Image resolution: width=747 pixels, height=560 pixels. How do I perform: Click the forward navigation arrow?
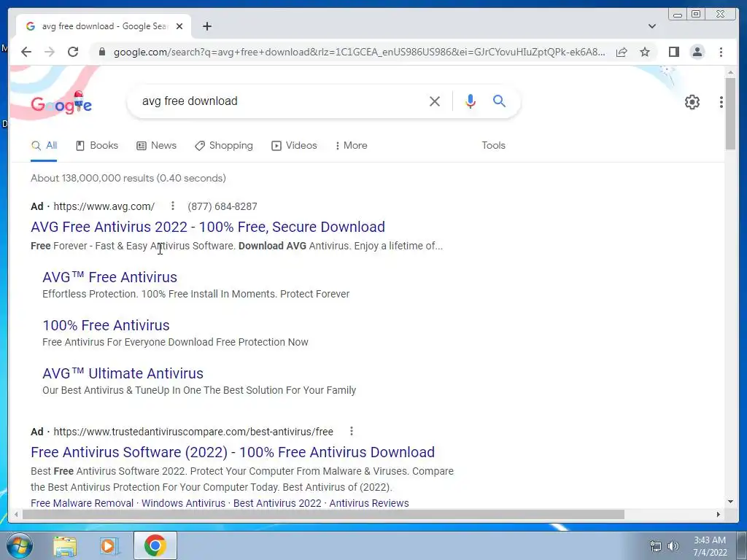tap(50, 52)
